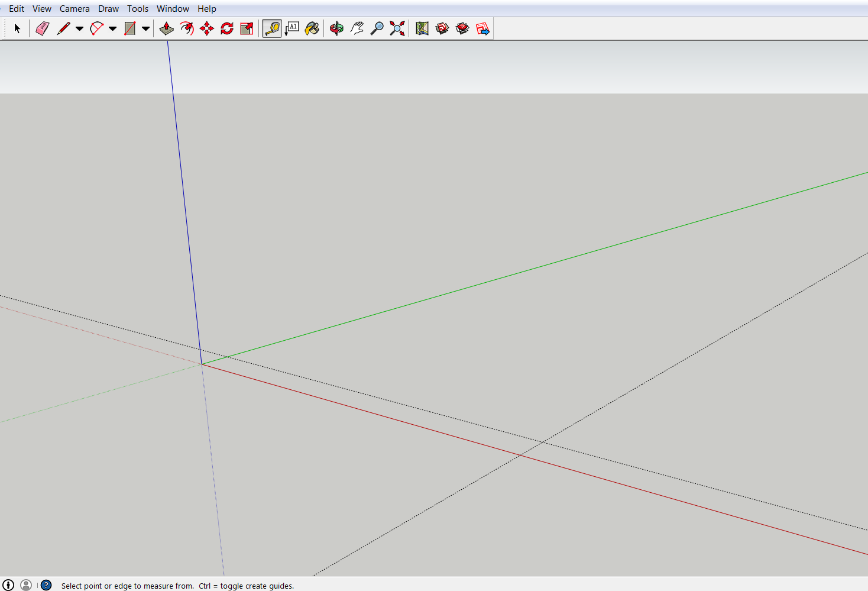Click the Paint Bucket tool
868x591 pixels.
coord(312,28)
